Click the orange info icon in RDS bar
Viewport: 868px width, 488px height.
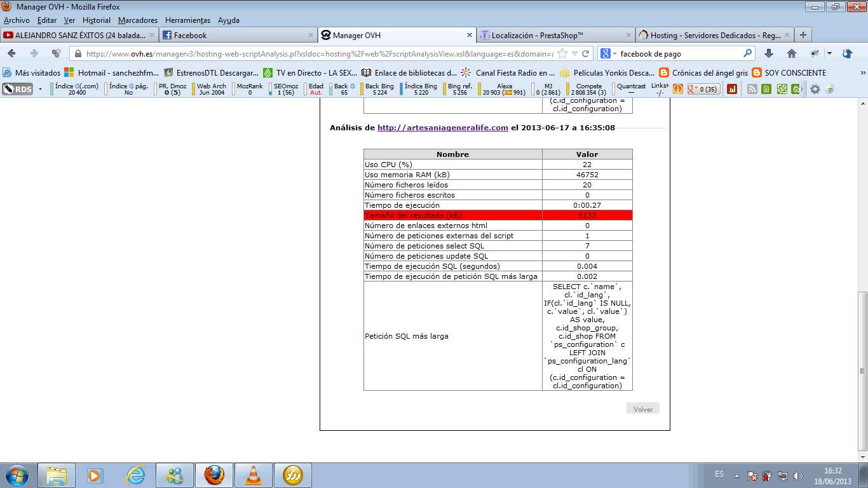678,89
